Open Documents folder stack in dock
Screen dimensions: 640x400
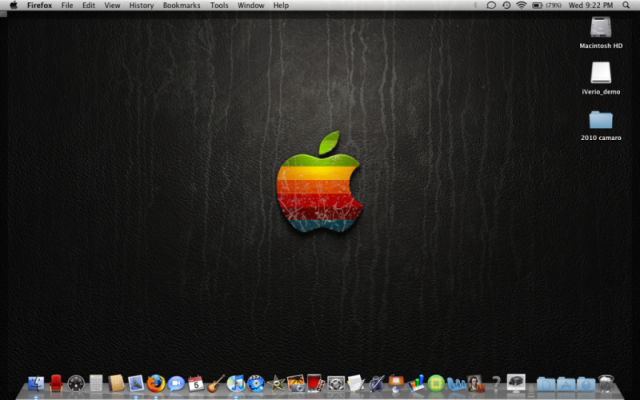pos(546,384)
